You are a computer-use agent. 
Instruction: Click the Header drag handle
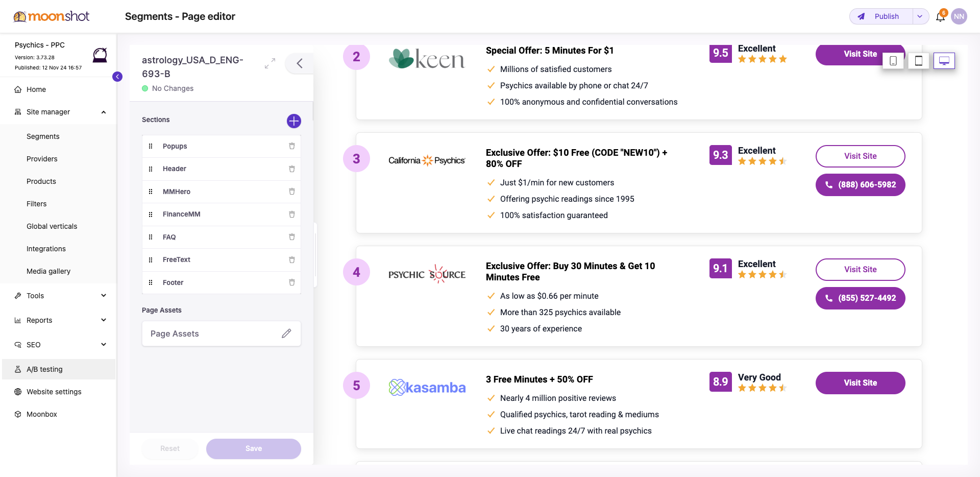pos(151,169)
